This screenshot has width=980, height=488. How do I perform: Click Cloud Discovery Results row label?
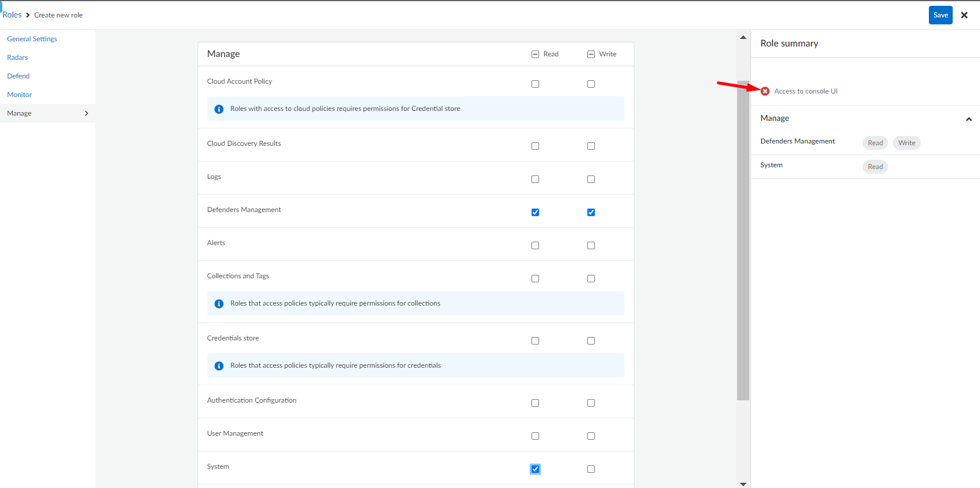[x=244, y=143]
